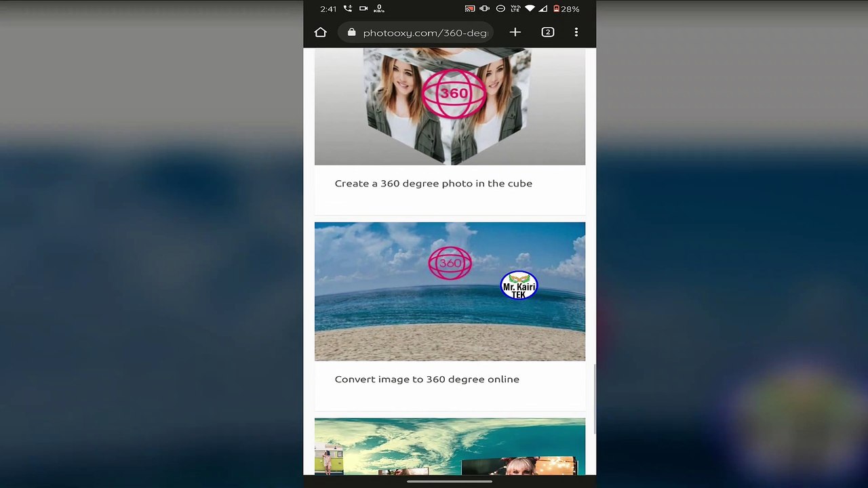Click the page's vertical scrollbar thumb
Viewport: 868px width, 488px height.
click(x=594, y=399)
